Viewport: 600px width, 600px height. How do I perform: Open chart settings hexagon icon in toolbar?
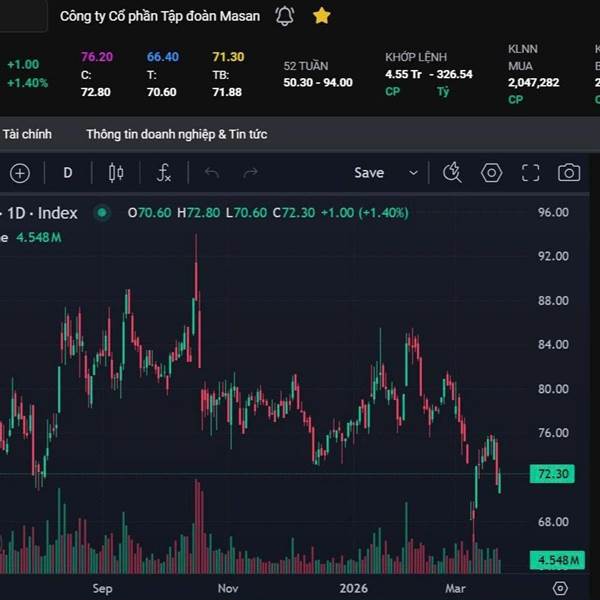(491, 173)
